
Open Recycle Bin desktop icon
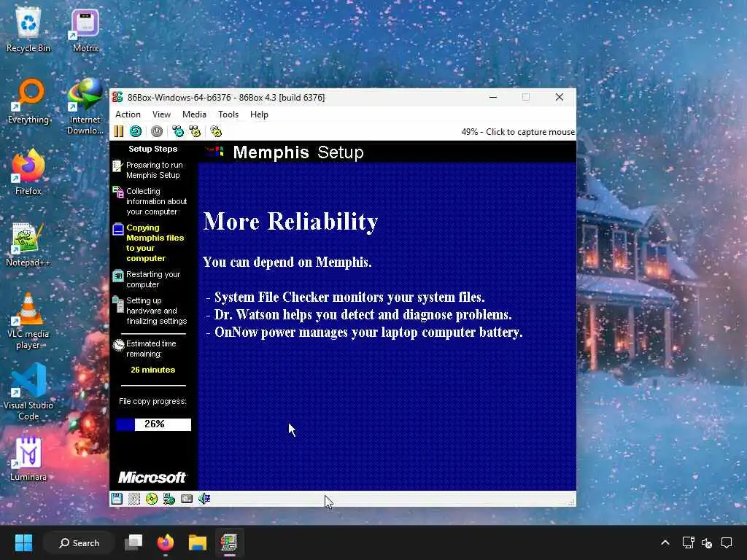click(x=28, y=31)
